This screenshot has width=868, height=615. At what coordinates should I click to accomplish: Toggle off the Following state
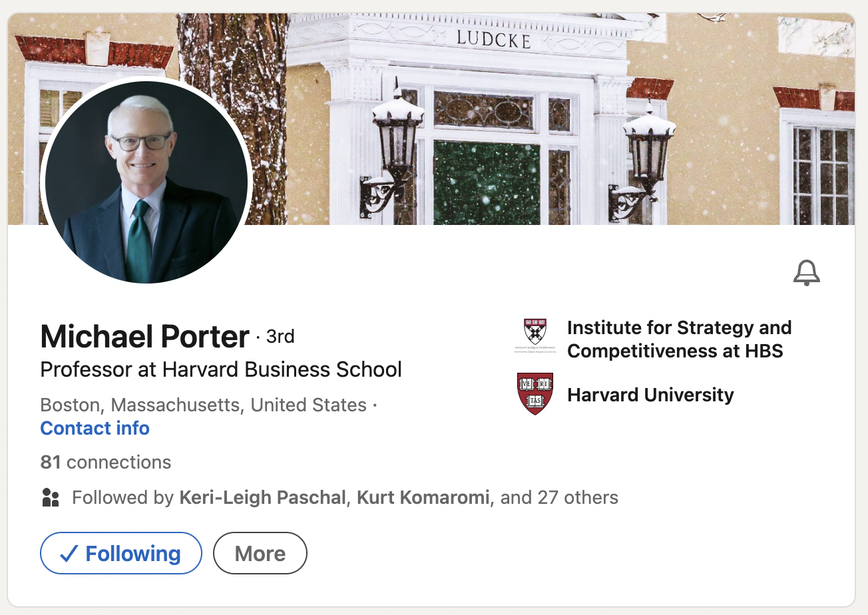[120, 552]
